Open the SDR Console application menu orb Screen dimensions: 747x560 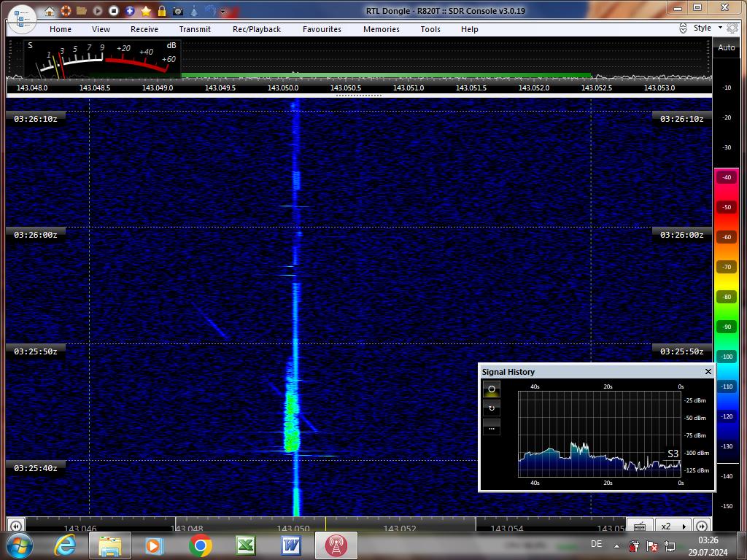(x=21, y=19)
